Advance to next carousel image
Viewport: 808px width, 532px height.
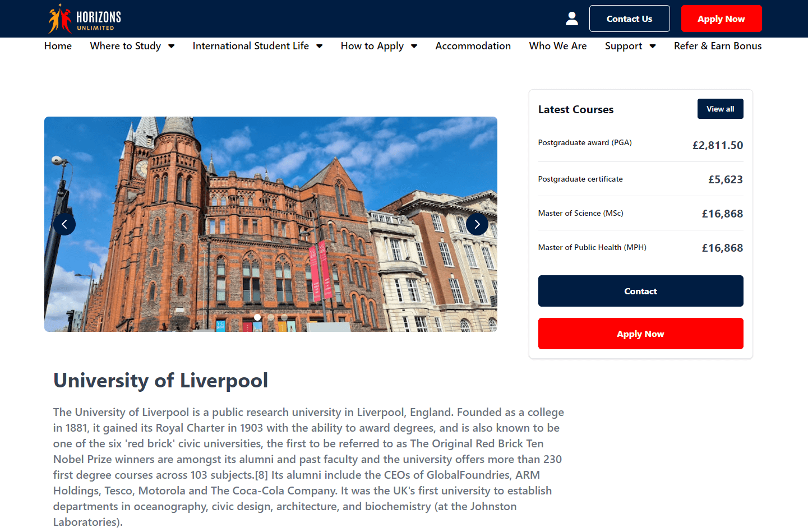point(477,224)
